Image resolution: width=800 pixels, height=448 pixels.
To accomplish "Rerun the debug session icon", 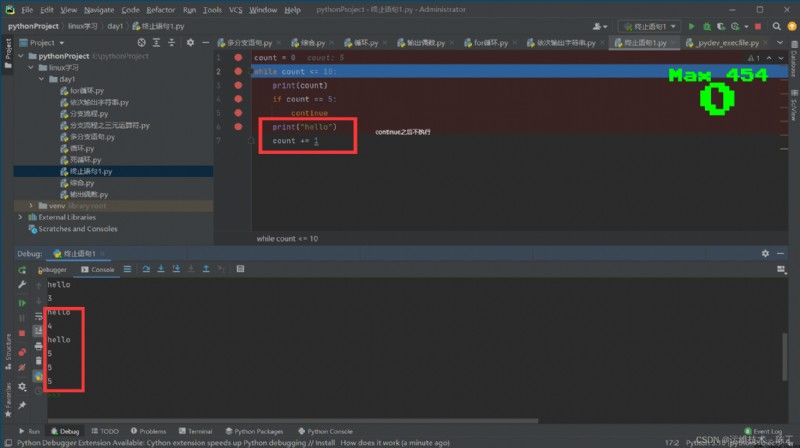I will point(22,270).
